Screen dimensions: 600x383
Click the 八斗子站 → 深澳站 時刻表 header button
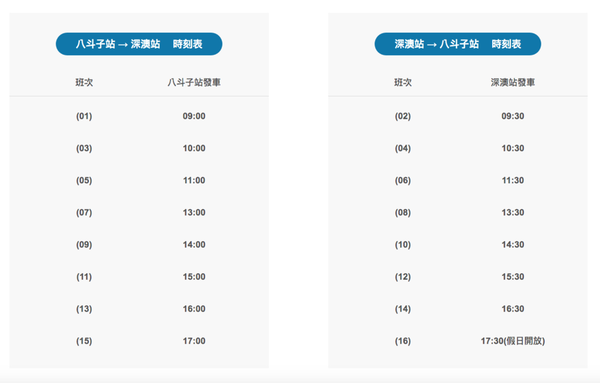click(139, 44)
